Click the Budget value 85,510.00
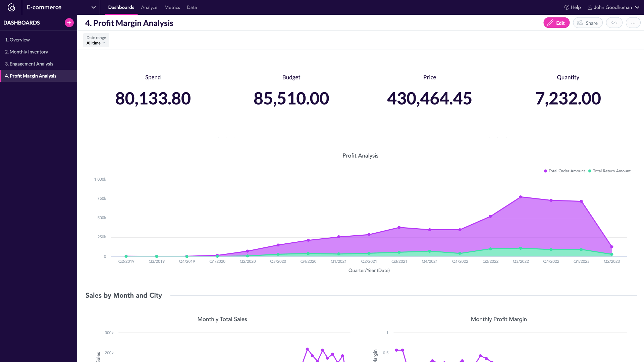Viewport: 644px width, 362px height. coord(291,99)
